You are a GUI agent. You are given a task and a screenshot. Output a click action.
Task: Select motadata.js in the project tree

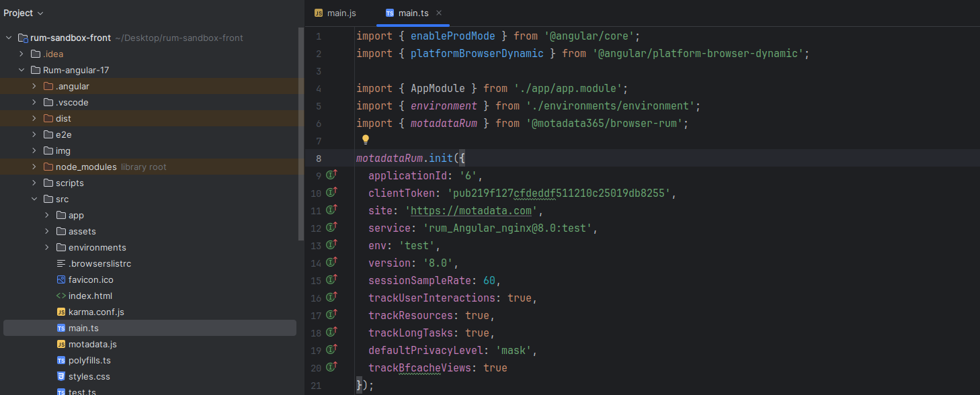(92, 344)
